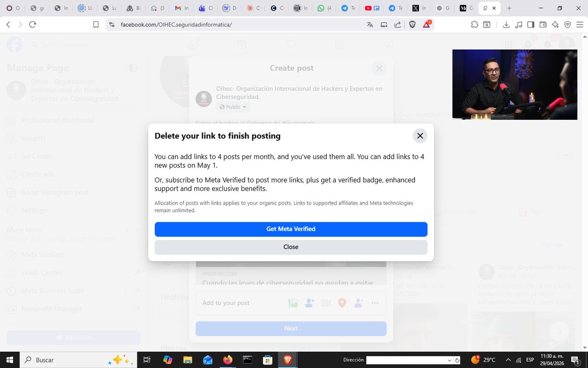Screen dimensions: 588x368
Task: Click the Get Meta Verified button
Action: 291,229
